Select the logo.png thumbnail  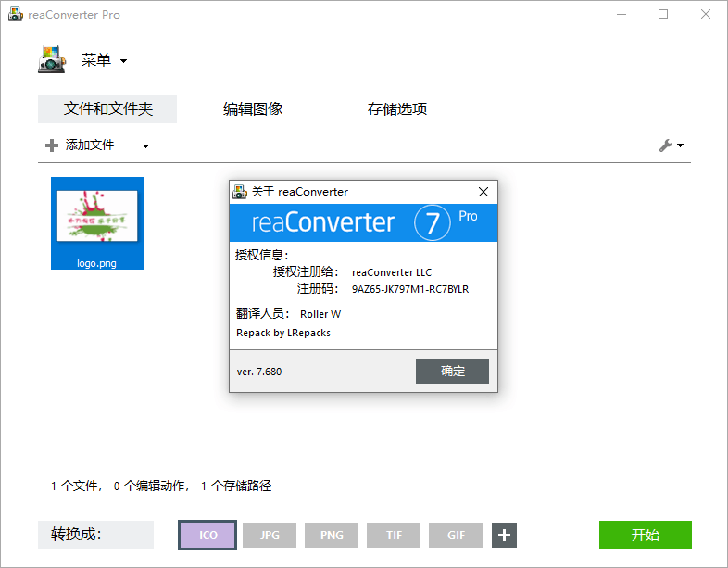[x=97, y=222]
